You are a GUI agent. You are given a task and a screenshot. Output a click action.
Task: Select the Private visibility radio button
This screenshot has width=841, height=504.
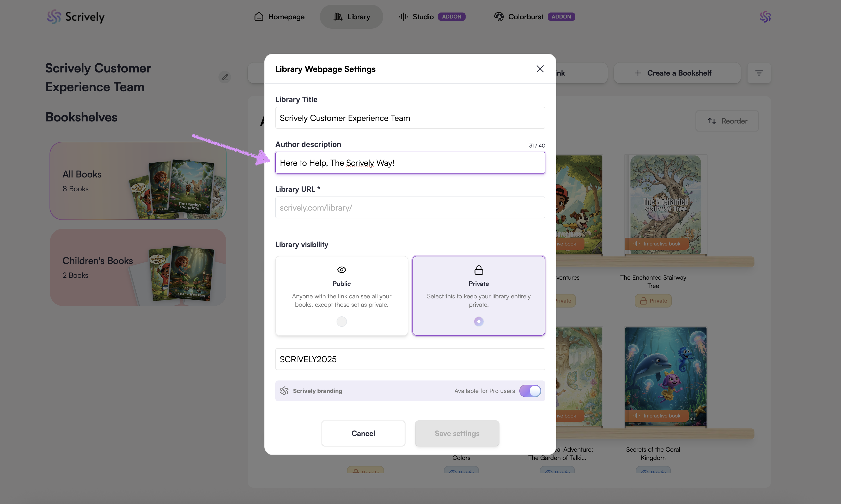point(479,321)
